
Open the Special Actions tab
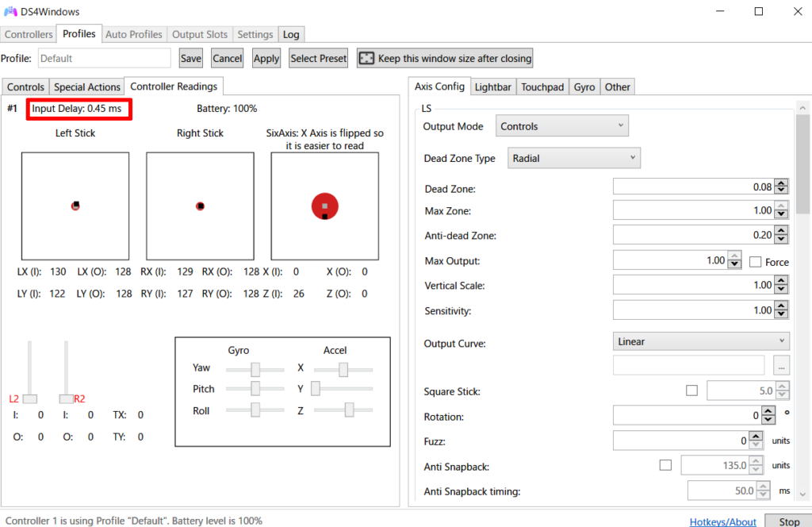tap(87, 87)
